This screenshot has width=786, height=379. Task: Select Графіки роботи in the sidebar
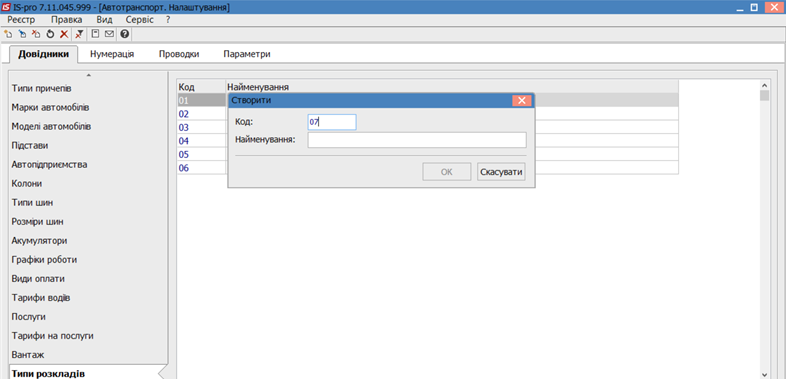pyautogui.click(x=44, y=260)
